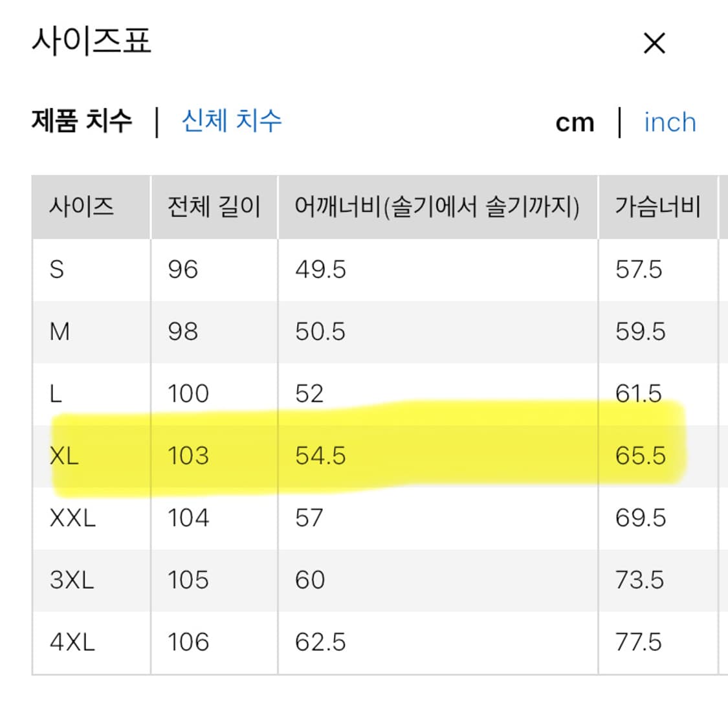The height and width of the screenshot is (722, 728).
Task: Select the XXL size row
Action: pyautogui.click(x=73, y=518)
